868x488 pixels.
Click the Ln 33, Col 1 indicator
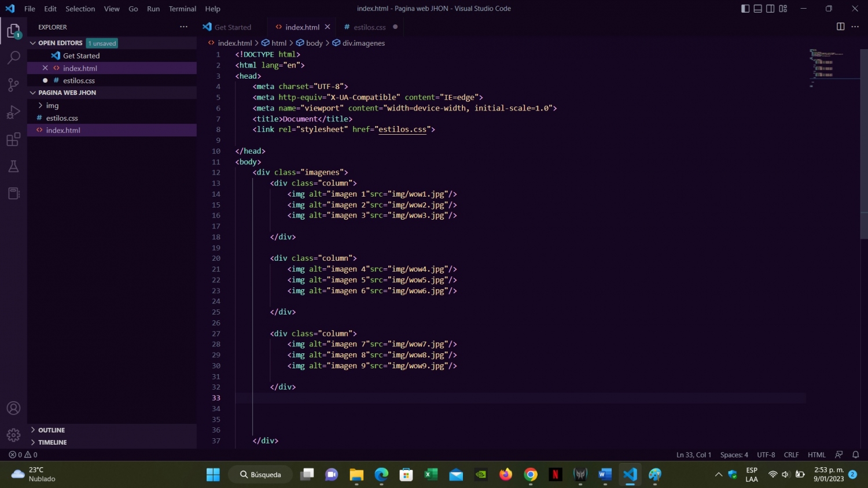click(694, 455)
